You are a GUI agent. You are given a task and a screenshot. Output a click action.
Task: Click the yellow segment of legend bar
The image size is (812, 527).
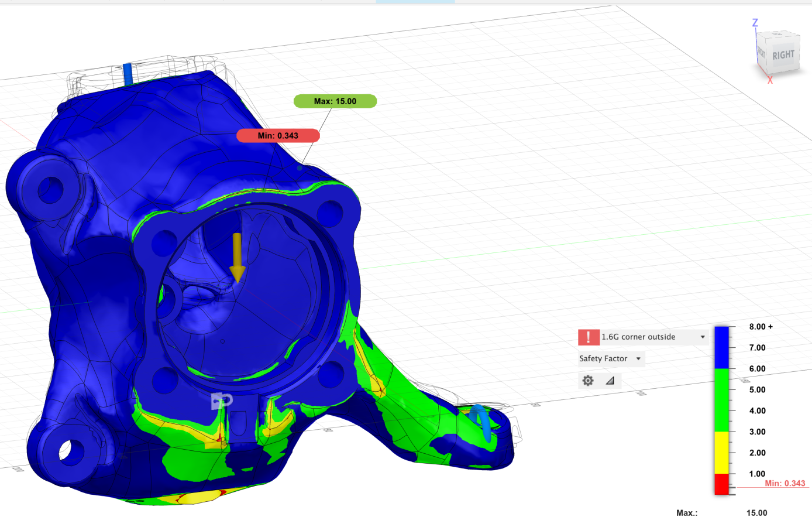click(x=721, y=453)
